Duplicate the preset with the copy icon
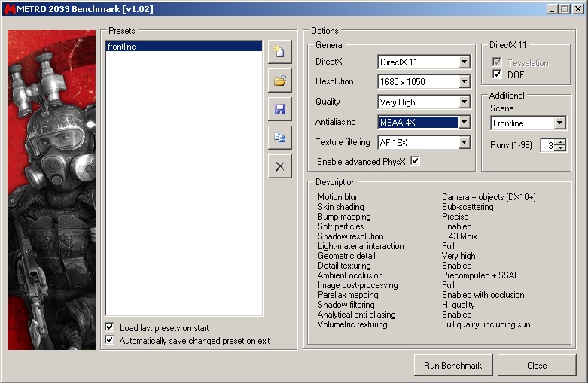 point(280,138)
